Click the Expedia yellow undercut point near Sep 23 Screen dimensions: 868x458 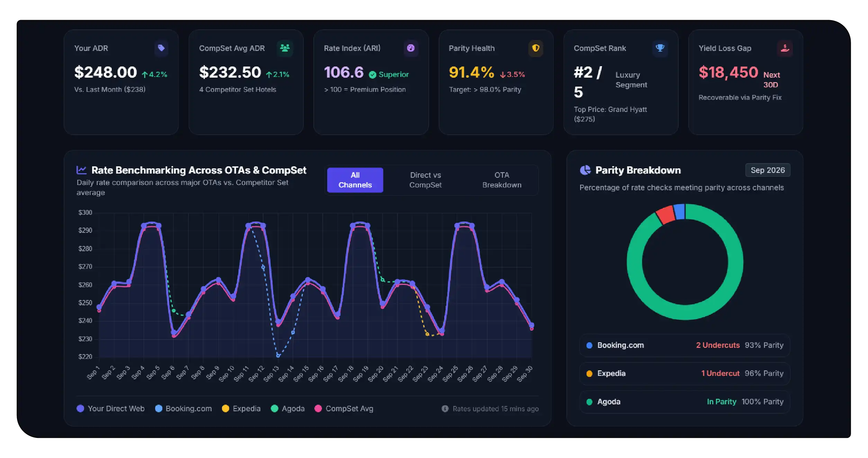(x=427, y=334)
